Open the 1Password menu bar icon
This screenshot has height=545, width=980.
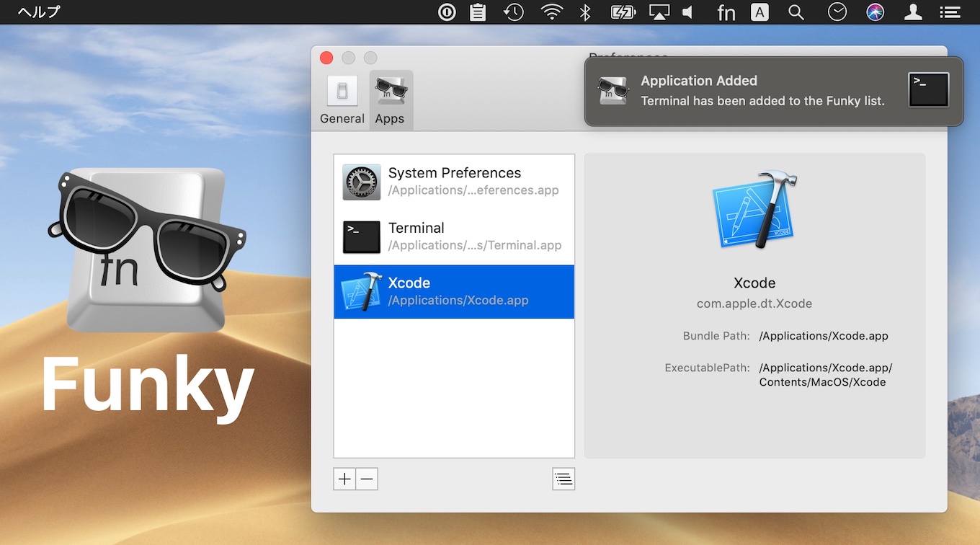[x=447, y=12]
